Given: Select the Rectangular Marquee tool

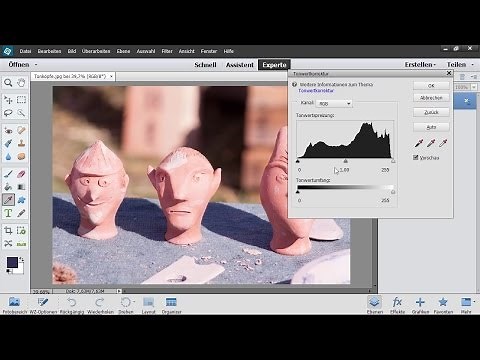Looking at the screenshot, I should tap(21, 100).
